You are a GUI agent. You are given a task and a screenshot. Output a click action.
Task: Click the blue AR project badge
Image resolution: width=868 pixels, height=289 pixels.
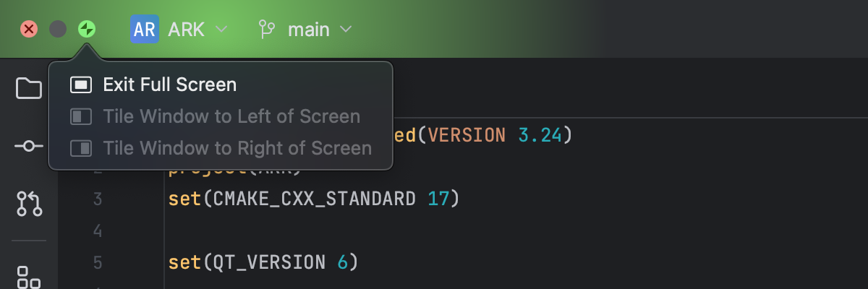tap(145, 30)
